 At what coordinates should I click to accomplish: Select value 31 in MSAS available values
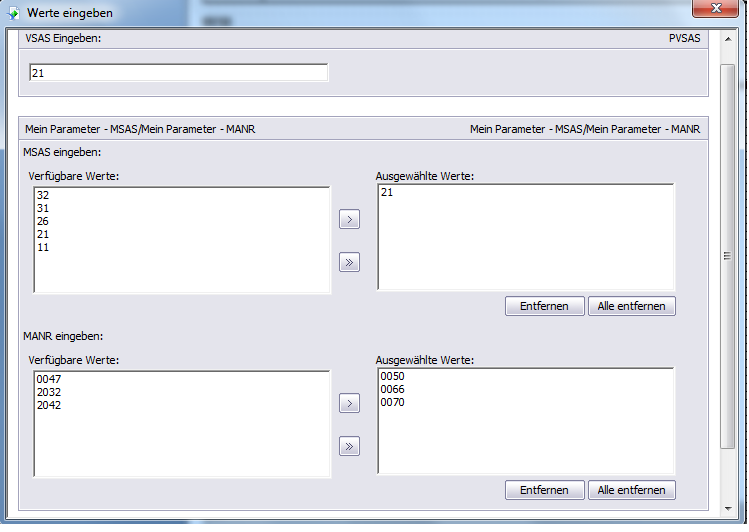pyautogui.click(x=43, y=208)
